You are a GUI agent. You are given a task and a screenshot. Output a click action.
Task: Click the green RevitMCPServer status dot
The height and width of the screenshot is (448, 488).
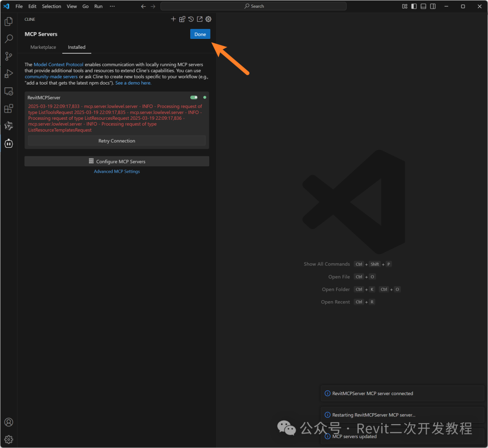[205, 98]
